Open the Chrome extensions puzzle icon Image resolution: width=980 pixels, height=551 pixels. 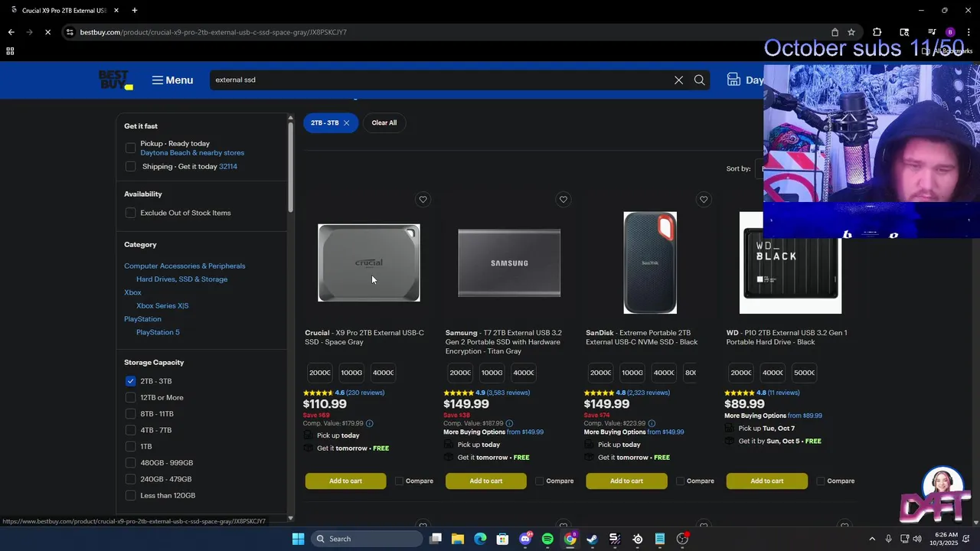877,32
